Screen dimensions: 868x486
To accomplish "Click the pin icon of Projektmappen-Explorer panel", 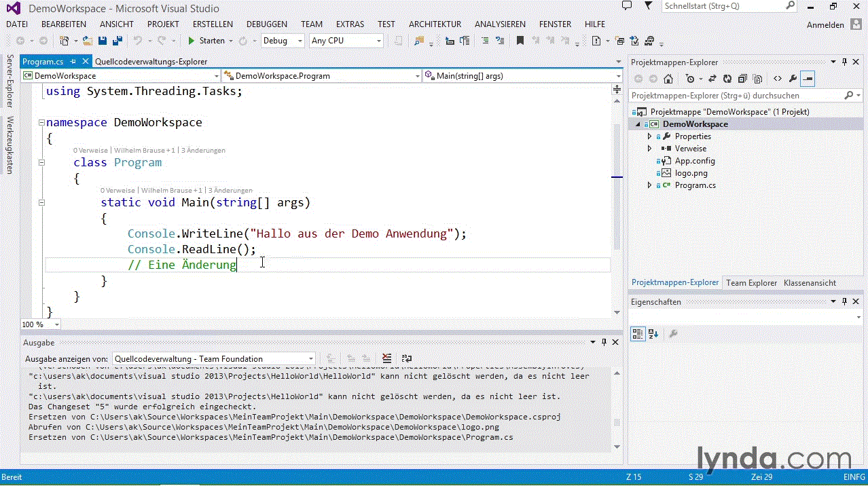I will tap(844, 62).
